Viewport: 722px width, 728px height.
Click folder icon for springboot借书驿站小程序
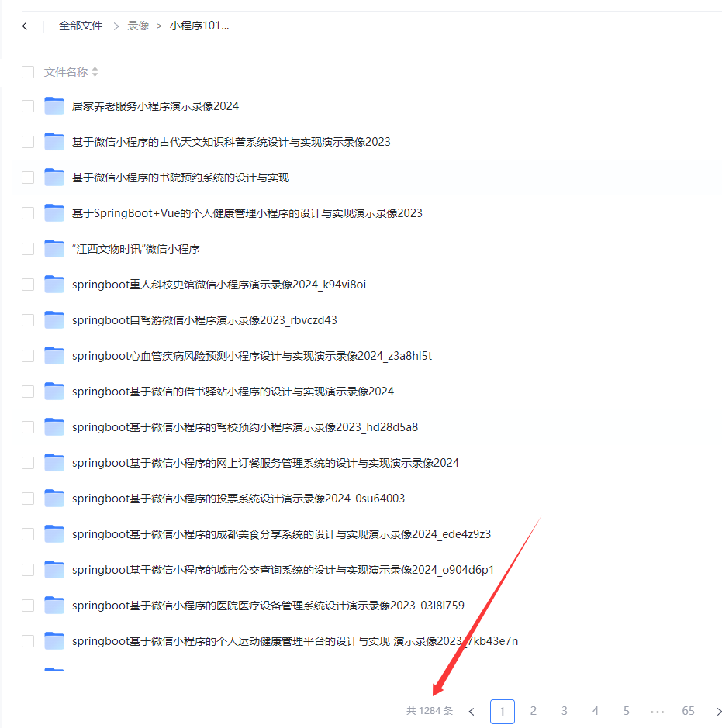[x=54, y=392]
